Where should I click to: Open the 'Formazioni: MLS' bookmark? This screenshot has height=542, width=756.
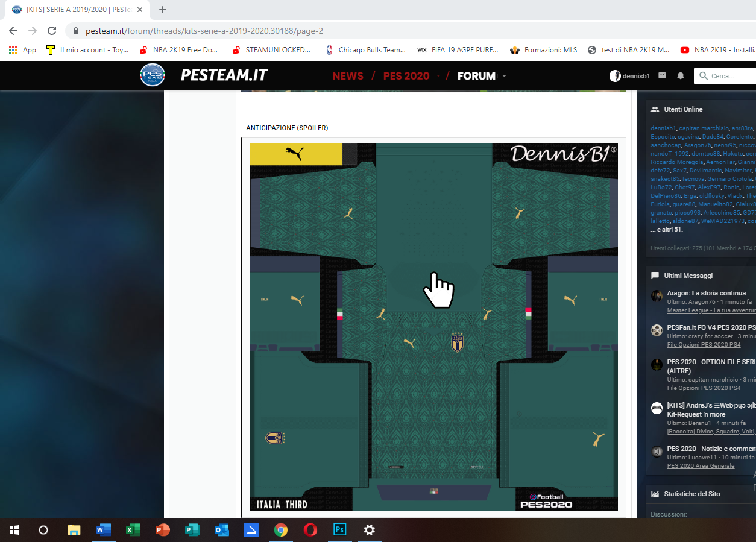544,50
